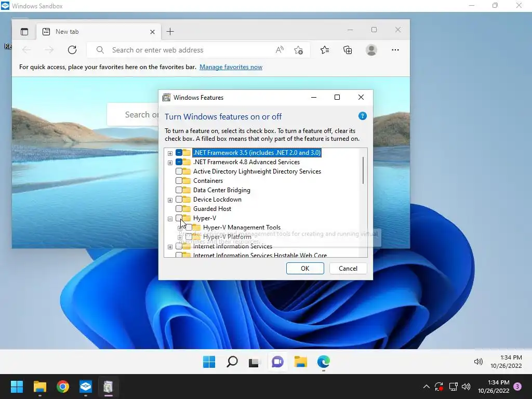This screenshot has height=399, width=532.
Task: Close the New tab in Edge
Action: click(152, 32)
